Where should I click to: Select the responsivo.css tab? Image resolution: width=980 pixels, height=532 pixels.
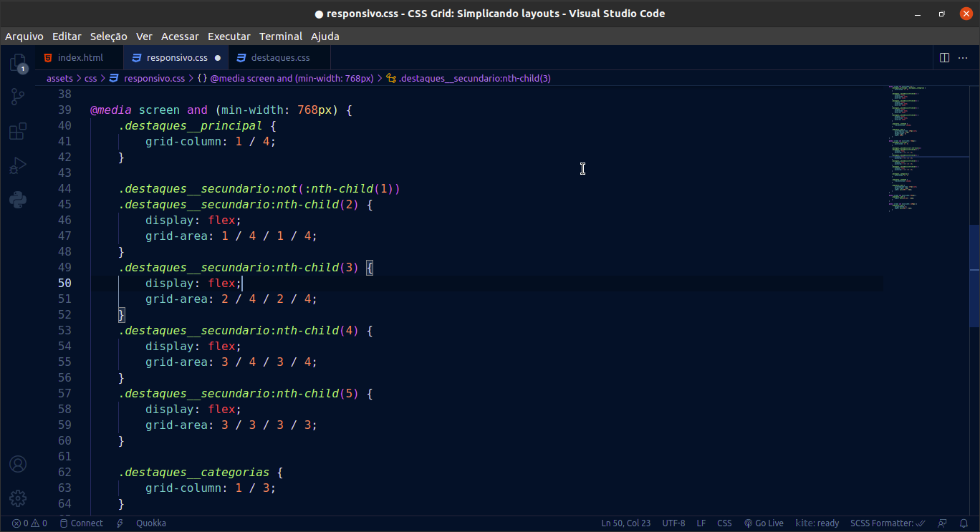176,58
